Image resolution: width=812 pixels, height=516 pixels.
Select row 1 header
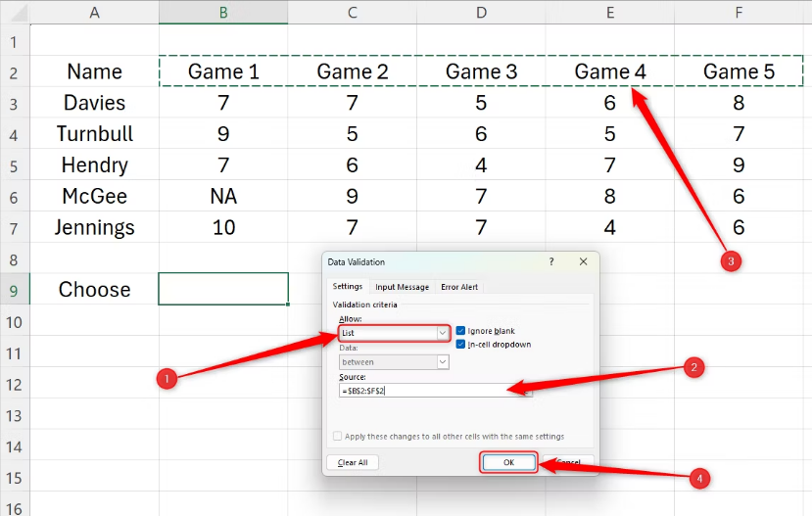(14, 41)
